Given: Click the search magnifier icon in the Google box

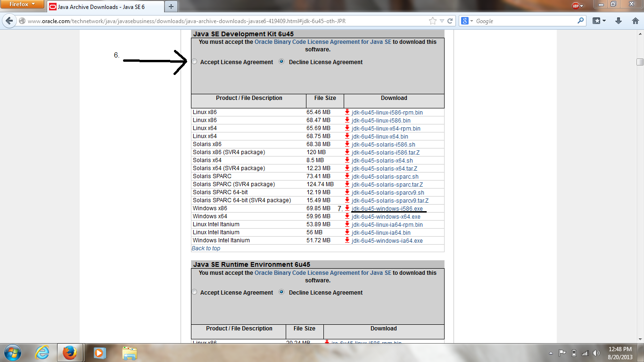Looking at the screenshot, I should tap(581, 21).
